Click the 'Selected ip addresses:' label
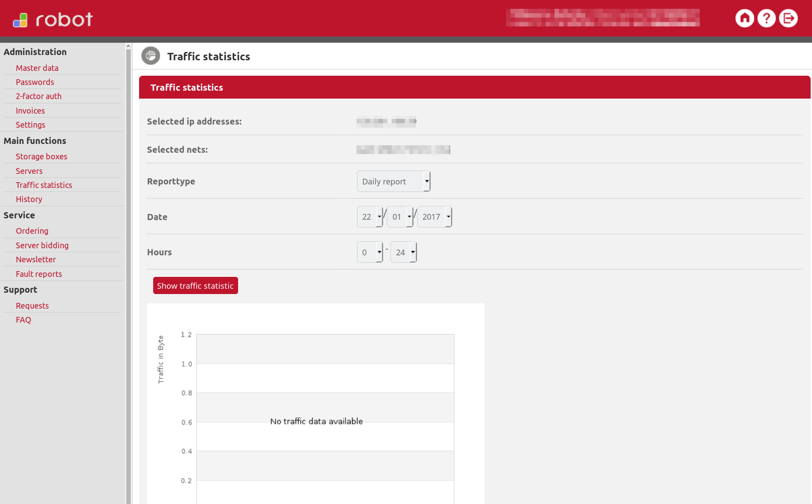 [x=194, y=121]
